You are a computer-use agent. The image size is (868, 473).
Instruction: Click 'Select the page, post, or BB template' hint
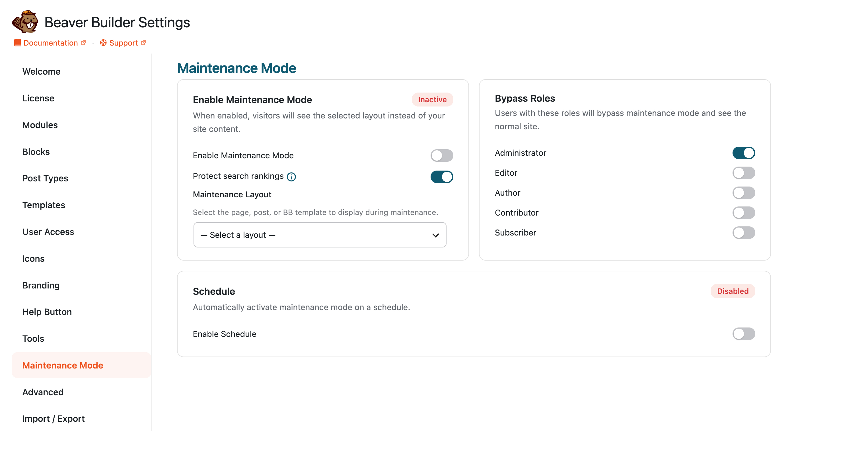(x=315, y=212)
